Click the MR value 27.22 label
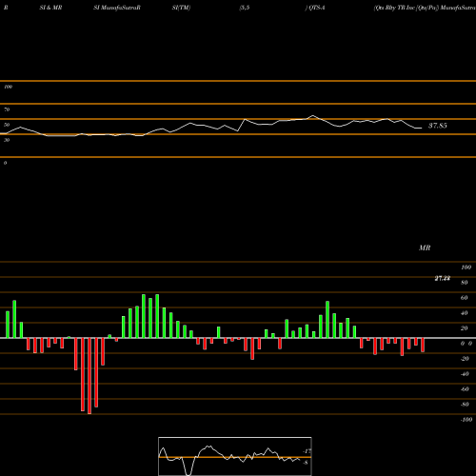 (x=443, y=278)
